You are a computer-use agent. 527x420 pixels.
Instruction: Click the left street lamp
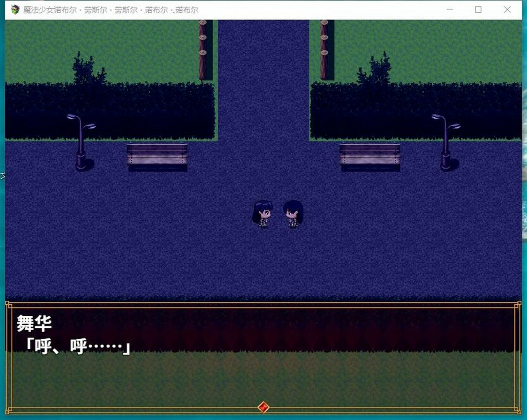(x=81, y=142)
